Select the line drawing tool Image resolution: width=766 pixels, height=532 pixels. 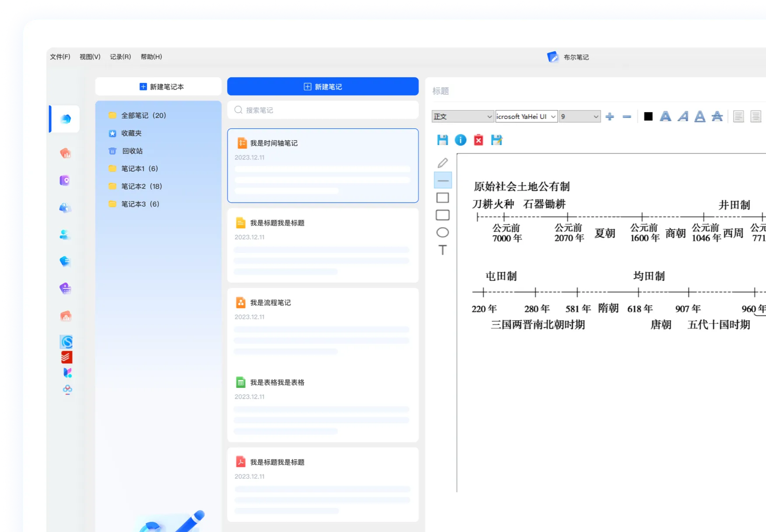[443, 180]
